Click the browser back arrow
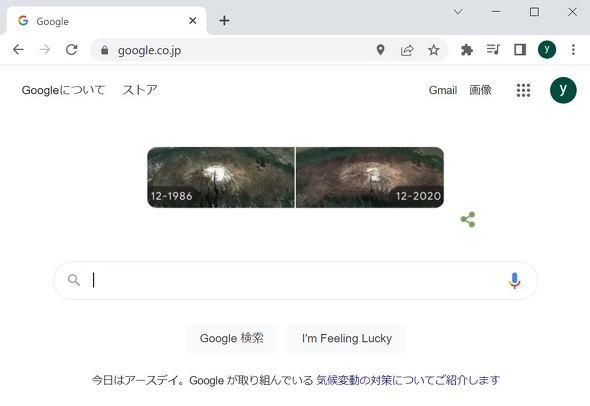This screenshot has width=590, height=406. tap(18, 50)
